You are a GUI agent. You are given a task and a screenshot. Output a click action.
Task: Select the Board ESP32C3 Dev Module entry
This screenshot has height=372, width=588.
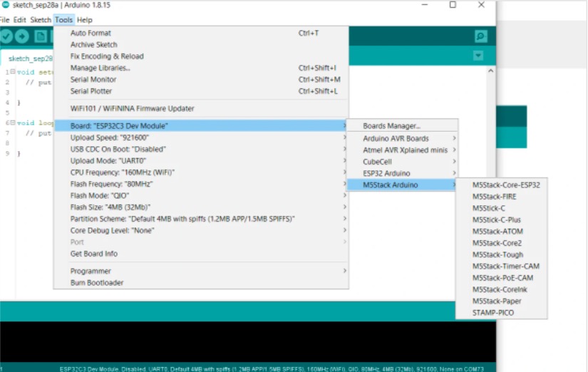pyautogui.click(x=202, y=125)
